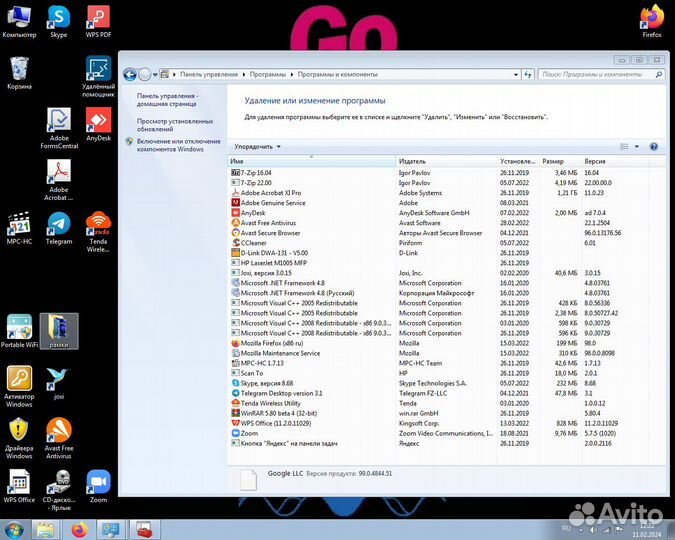Select HP LaserJet M1005 MFP entry
The height and width of the screenshot is (540, 675).
tap(440, 263)
